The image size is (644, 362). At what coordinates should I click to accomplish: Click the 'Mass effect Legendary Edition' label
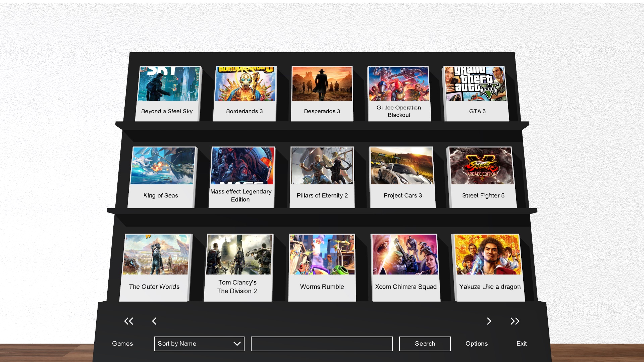[241, 195]
